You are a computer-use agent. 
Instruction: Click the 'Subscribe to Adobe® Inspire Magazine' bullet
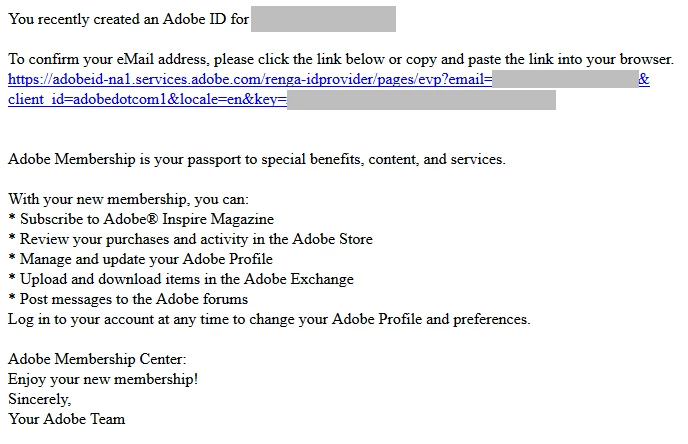[x=141, y=219]
